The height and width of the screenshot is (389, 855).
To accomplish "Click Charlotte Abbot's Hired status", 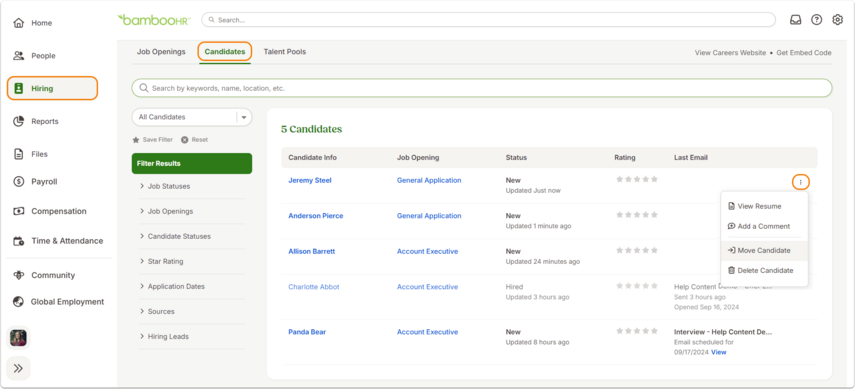I will pyautogui.click(x=514, y=287).
